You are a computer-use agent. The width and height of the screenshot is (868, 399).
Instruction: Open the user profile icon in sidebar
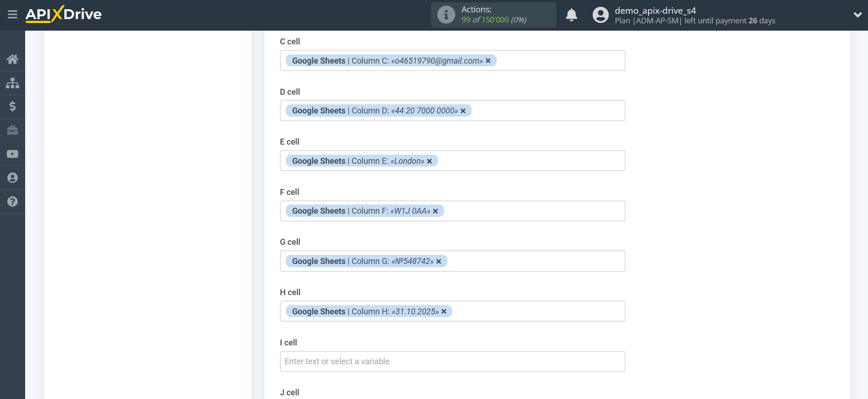tap(12, 178)
